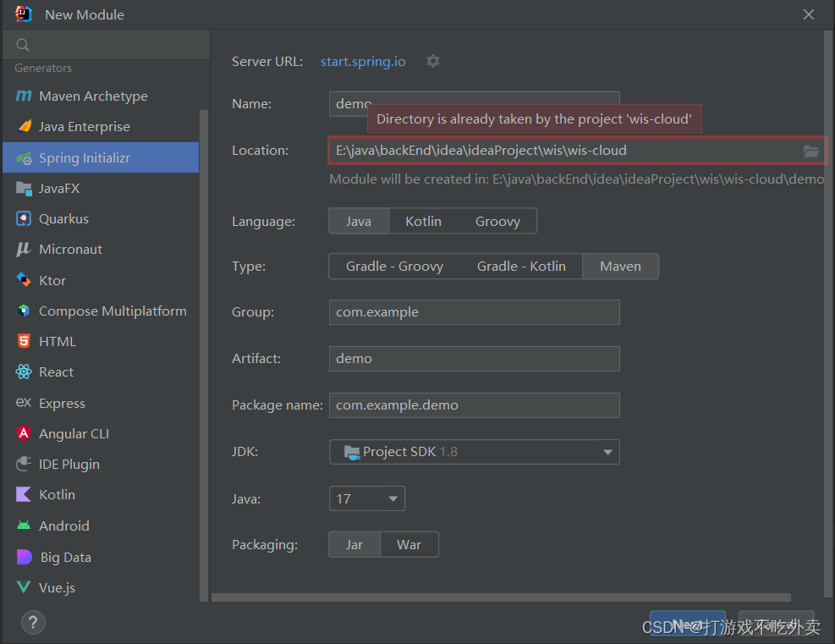Click the Compose Multiplatform icon
Viewport: 835px width, 644px height.
point(24,311)
